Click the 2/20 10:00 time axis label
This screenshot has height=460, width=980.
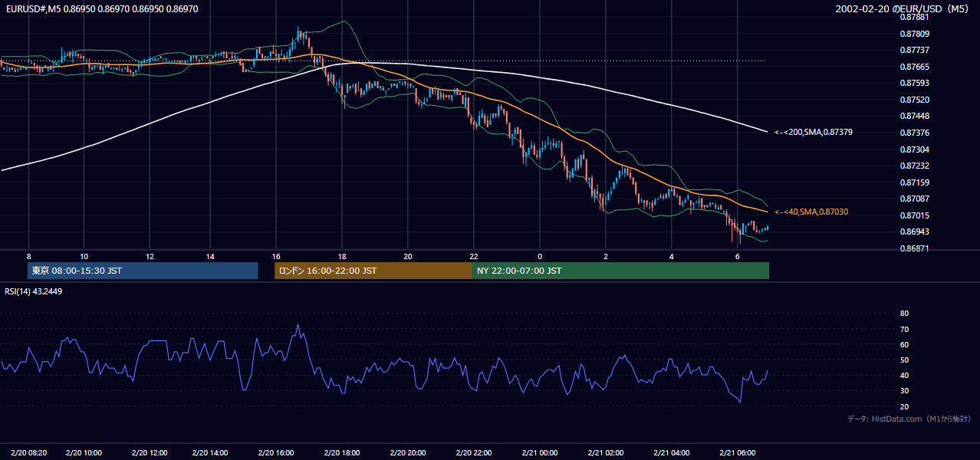pos(84,452)
